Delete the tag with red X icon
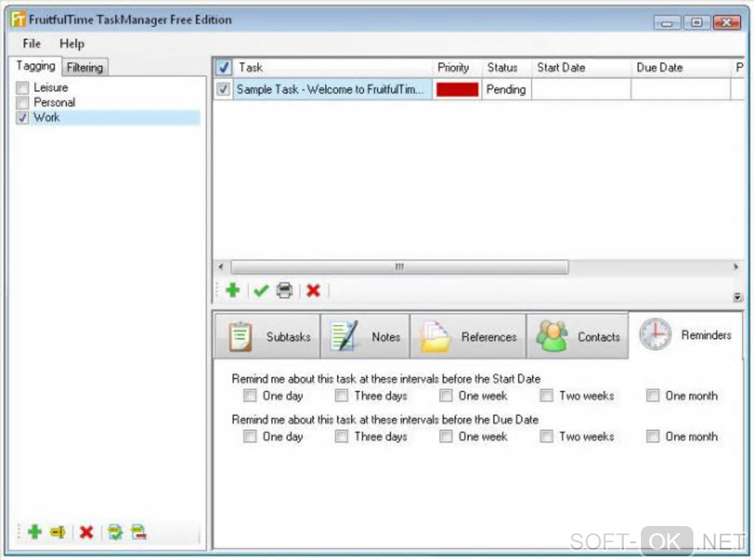 pos(86,532)
